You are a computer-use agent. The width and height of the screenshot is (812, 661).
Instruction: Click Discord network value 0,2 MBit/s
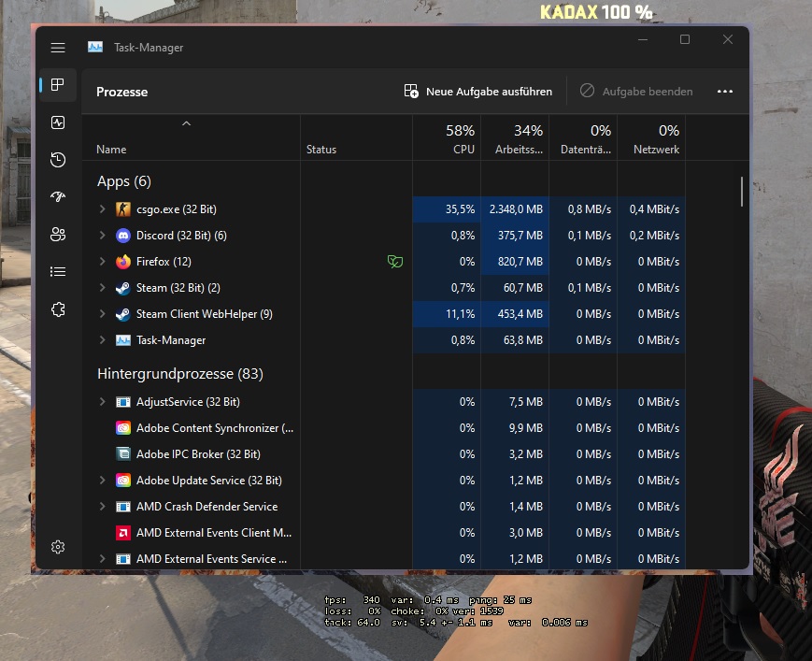[x=655, y=236]
